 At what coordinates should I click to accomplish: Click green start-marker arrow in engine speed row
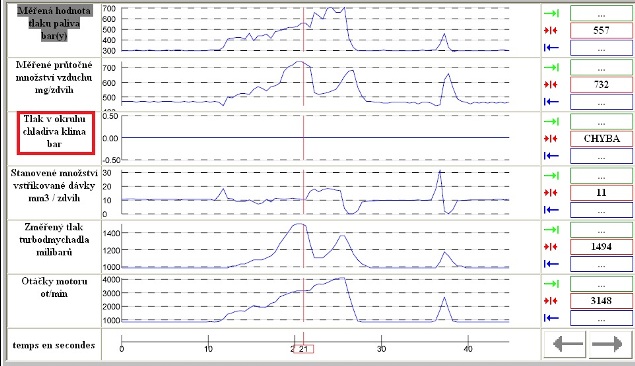pos(551,284)
